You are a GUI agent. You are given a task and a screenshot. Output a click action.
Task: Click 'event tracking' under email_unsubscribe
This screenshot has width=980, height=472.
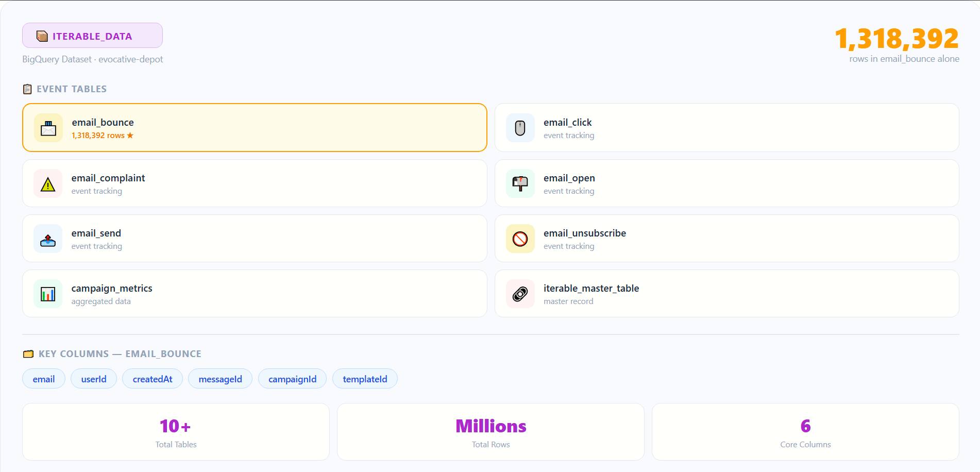[x=569, y=246]
